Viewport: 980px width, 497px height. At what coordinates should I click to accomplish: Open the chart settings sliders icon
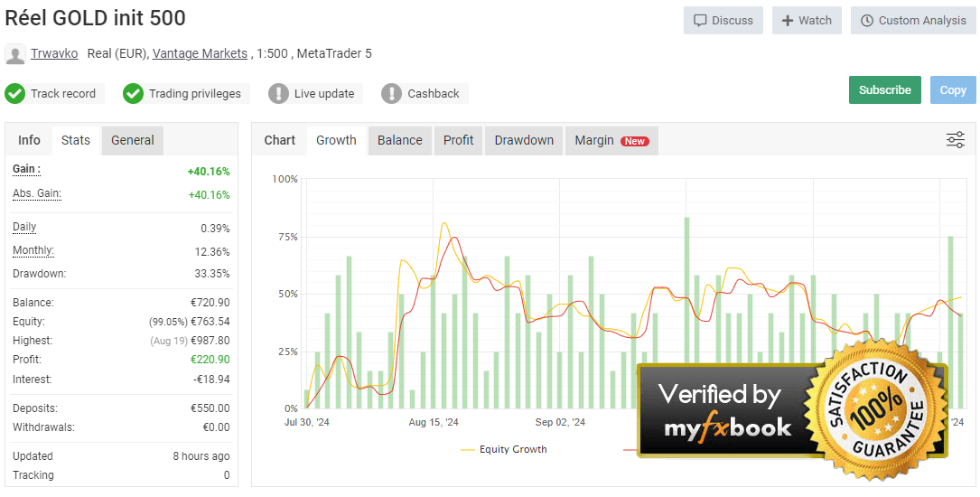coord(956,140)
